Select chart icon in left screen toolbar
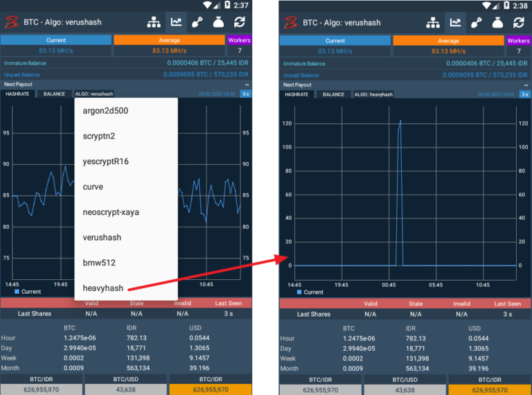Screen dimensions: 532x395 tap(176, 22)
